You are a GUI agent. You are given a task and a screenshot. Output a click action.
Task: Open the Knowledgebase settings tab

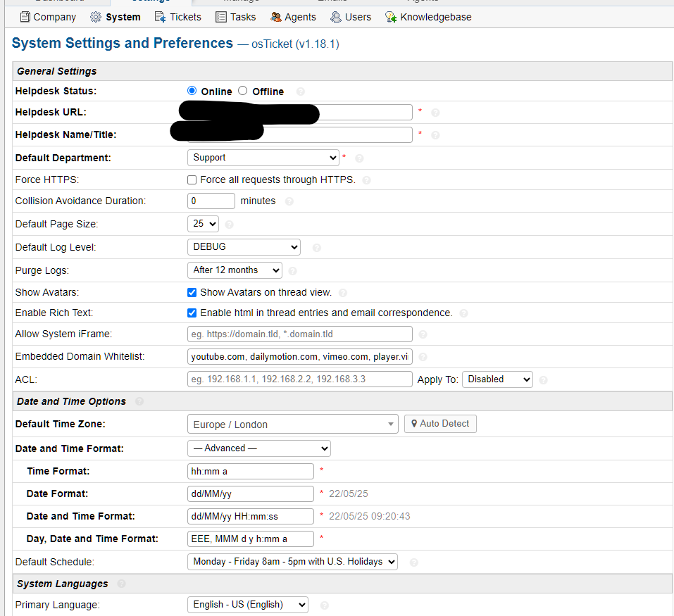[x=428, y=17]
